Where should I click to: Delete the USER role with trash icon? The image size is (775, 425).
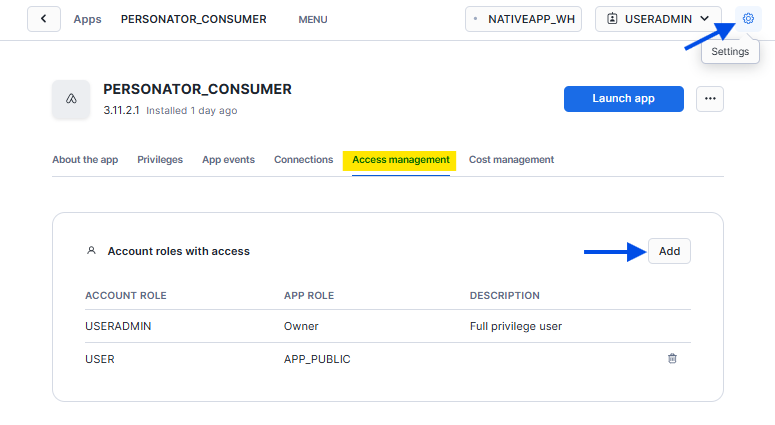click(672, 359)
